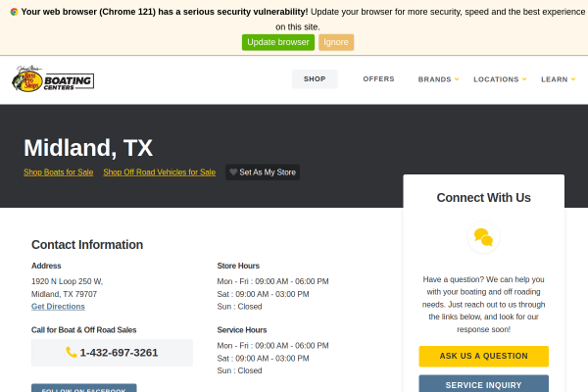Open the Get Directions link

[58, 307]
